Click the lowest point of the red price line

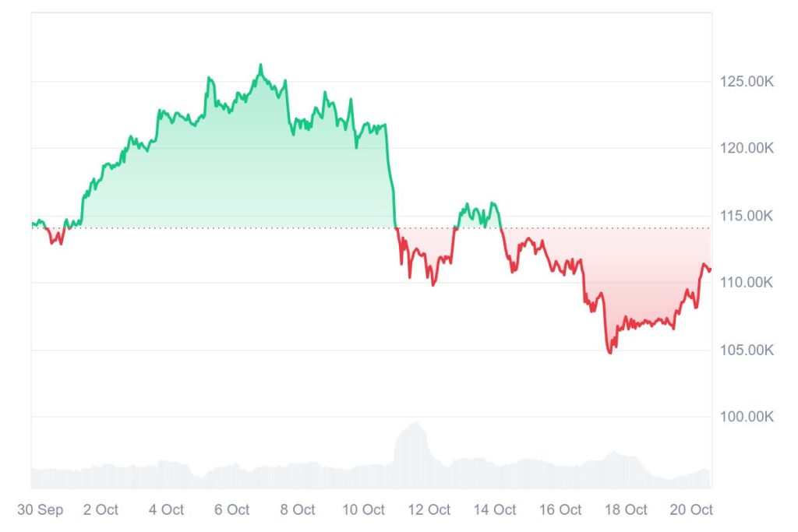point(610,352)
